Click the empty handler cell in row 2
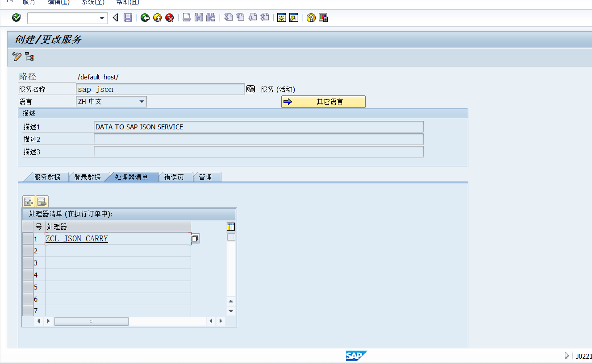Viewport: 592px width, 364px height. (118, 251)
